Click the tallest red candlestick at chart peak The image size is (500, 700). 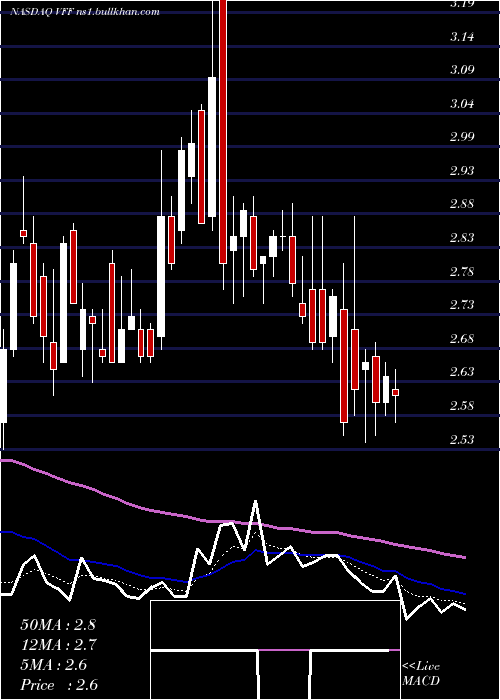pos(223,132)
